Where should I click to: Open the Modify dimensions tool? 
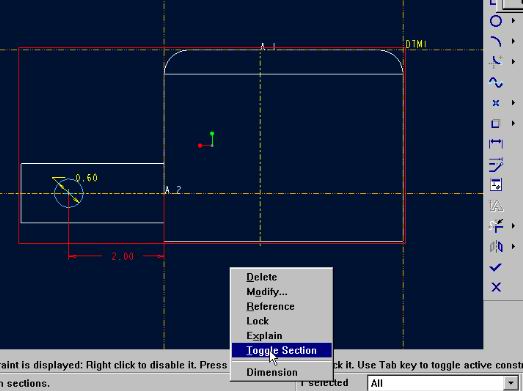pos(496,164)
